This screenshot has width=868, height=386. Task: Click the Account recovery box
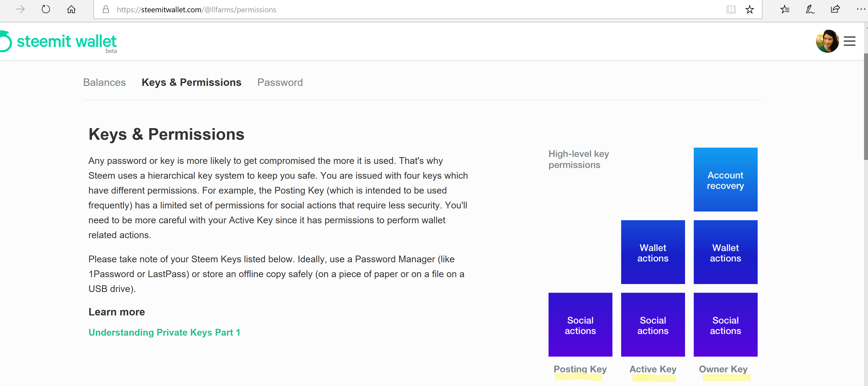click(725, 179)
